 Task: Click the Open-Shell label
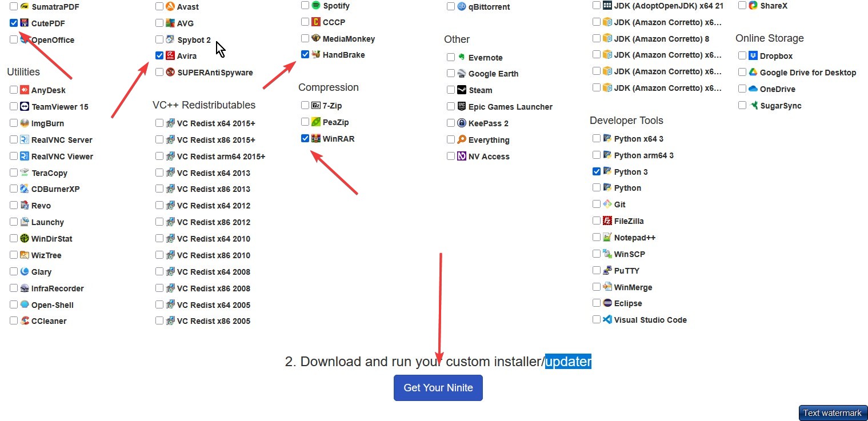(x=52, y=305)
